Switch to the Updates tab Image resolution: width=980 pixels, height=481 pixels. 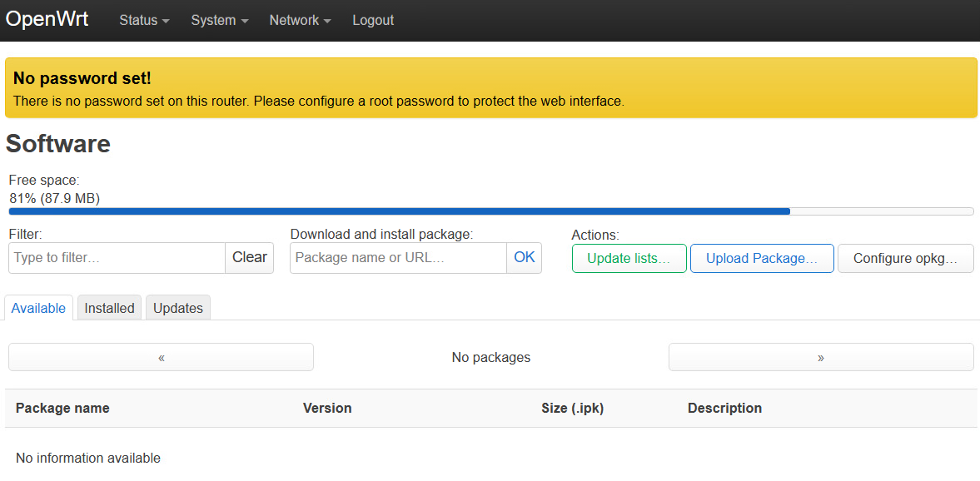click(x=178, y=308)
